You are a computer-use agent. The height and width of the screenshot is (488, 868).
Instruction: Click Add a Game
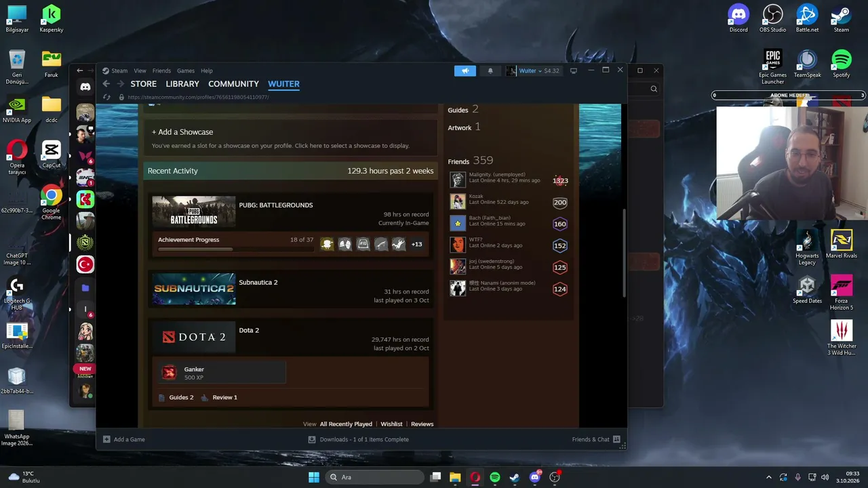point(124,439)
